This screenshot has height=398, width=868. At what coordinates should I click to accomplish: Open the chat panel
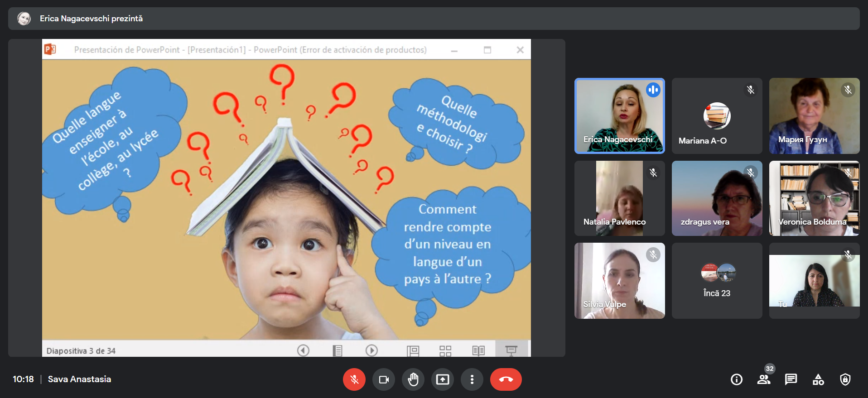coord(791,379)
